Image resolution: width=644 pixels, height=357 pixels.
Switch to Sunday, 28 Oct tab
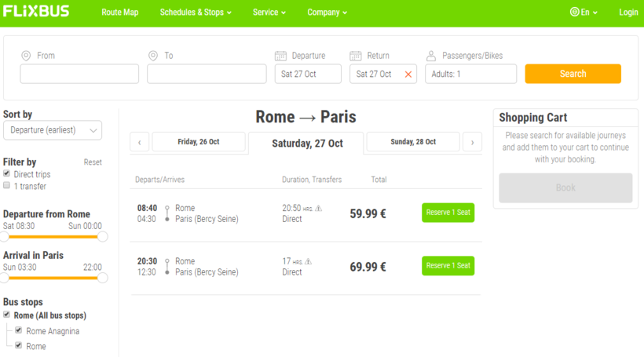pyautogui.click(x=413, y=142)
